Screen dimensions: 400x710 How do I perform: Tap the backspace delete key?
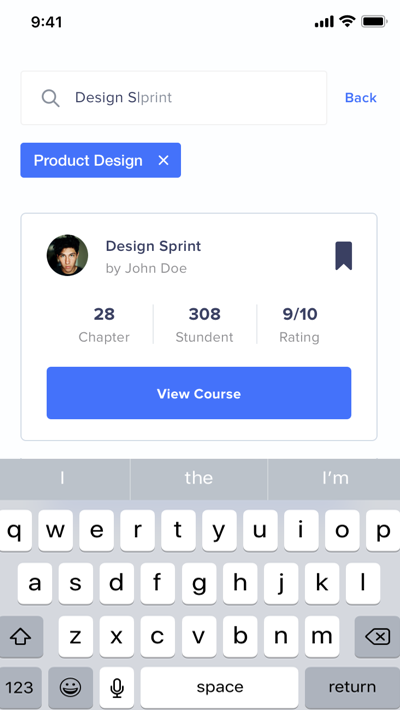click(377, 637)
